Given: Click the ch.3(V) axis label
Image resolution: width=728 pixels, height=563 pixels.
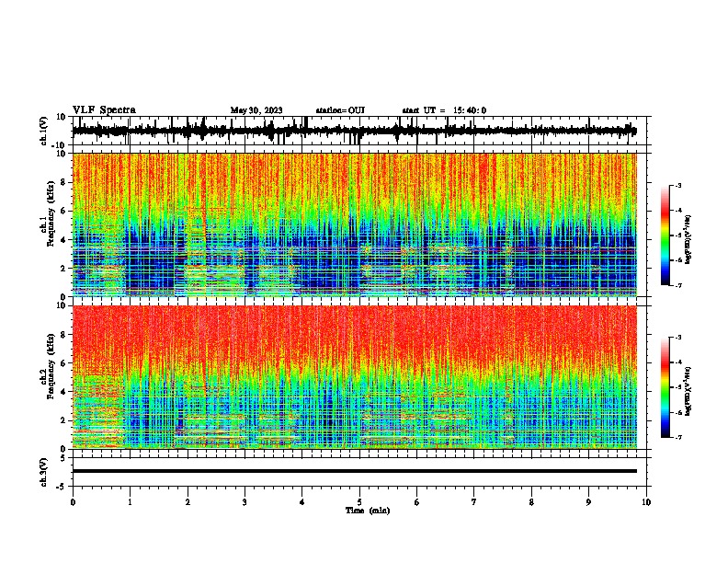Looking at the screenshot, I should point(44,472).
